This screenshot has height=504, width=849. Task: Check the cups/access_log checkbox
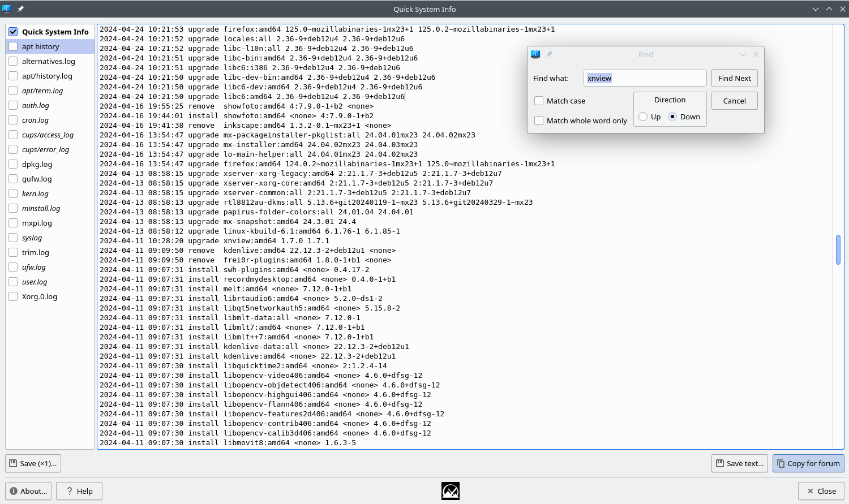coord(13,135)
